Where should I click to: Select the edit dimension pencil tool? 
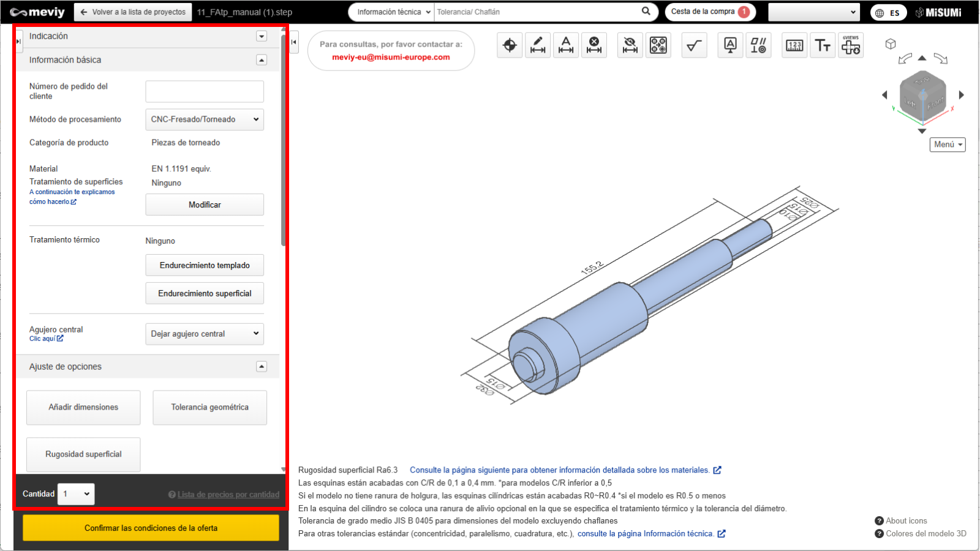coord(538,45)
